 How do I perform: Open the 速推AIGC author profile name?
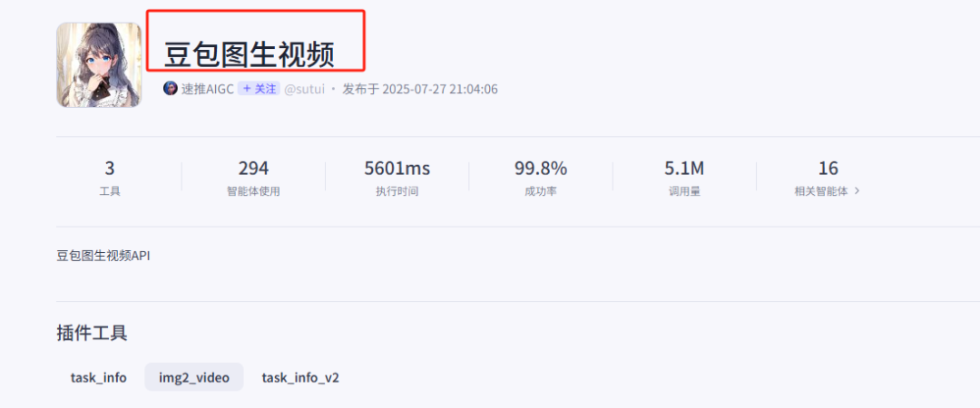click(x=208, y=89)
